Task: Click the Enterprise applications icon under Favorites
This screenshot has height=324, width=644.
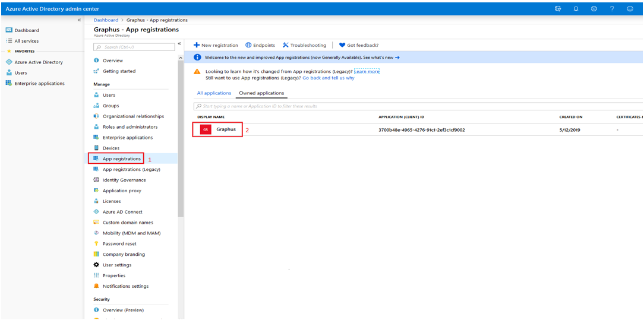Action: coord(9,83)
